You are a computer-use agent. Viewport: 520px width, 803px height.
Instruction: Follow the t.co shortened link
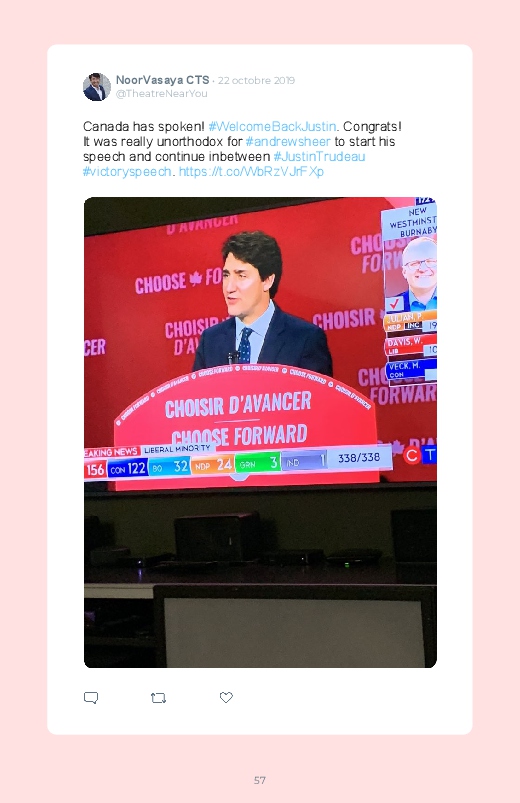pos(251,172)
